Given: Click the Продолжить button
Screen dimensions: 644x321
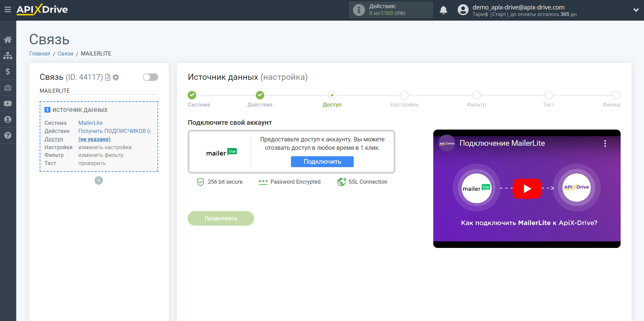Looking at the screenshot, I should 221,219.
